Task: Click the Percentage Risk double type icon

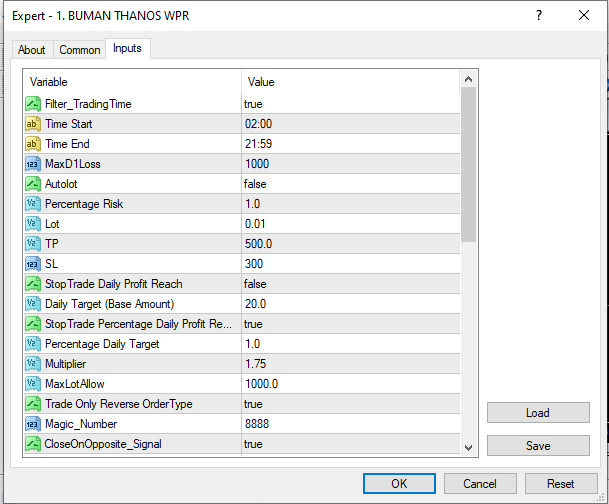Action: point(33,204)
